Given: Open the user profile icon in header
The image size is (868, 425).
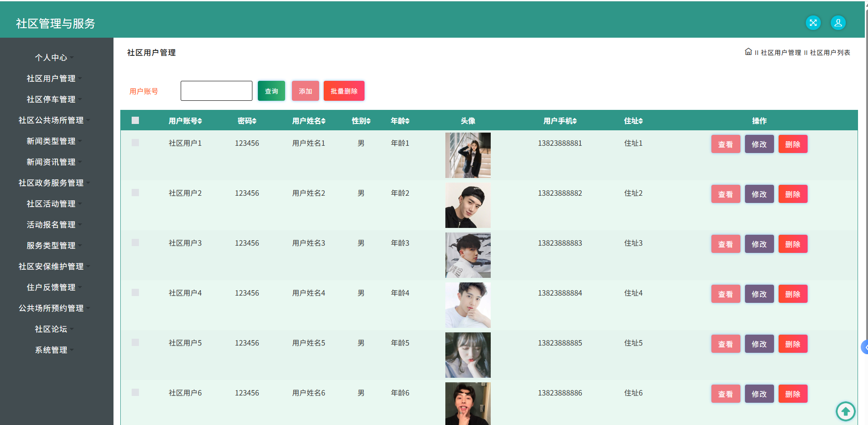Looking at the screenshot, I should click(x=838, y=23).
